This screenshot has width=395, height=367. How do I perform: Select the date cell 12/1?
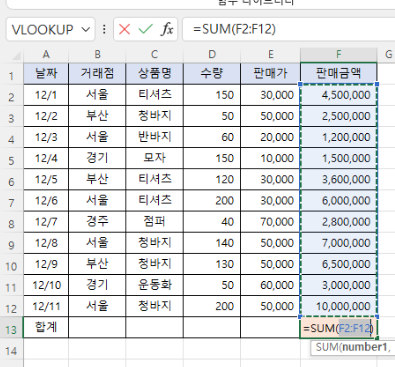tap(46, 95)
